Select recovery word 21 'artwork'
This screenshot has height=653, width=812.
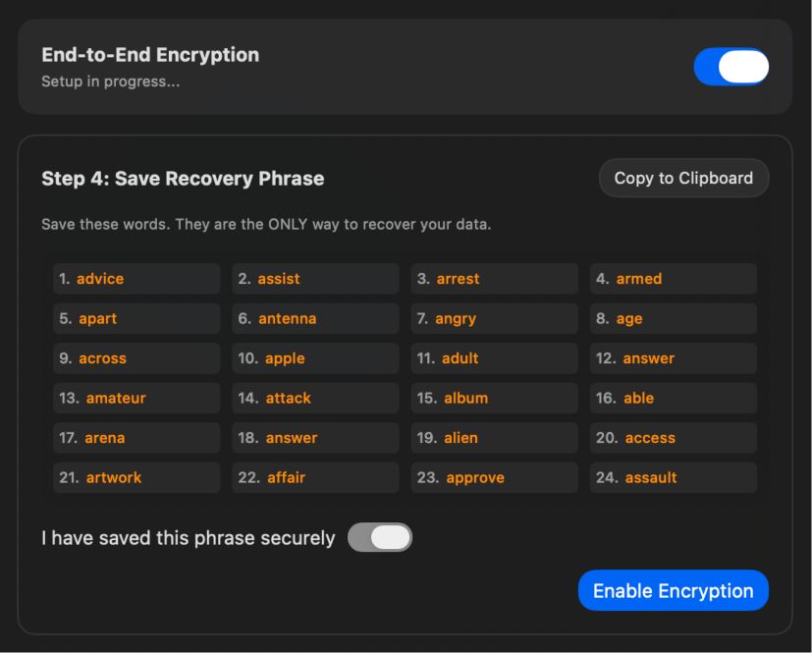click(135, 477)
